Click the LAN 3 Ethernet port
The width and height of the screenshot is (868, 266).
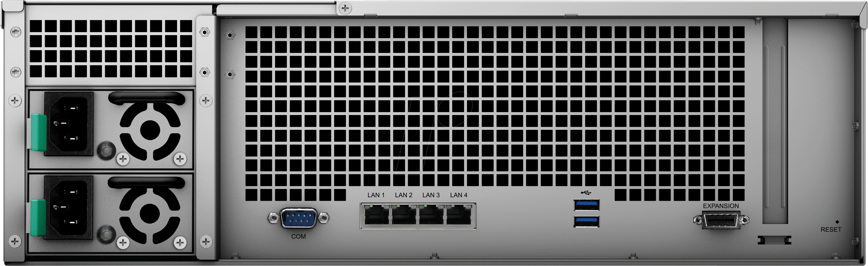431,216
